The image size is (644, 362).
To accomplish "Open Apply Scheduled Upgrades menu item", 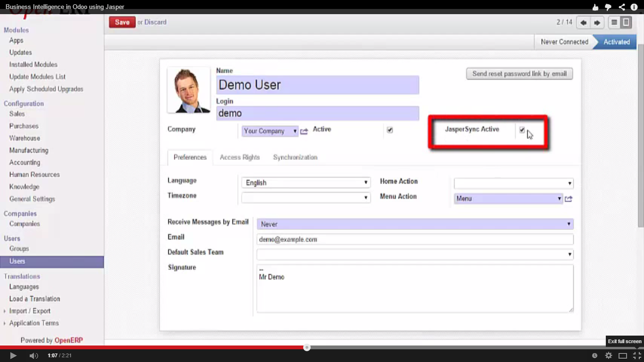I will point(46,89).
